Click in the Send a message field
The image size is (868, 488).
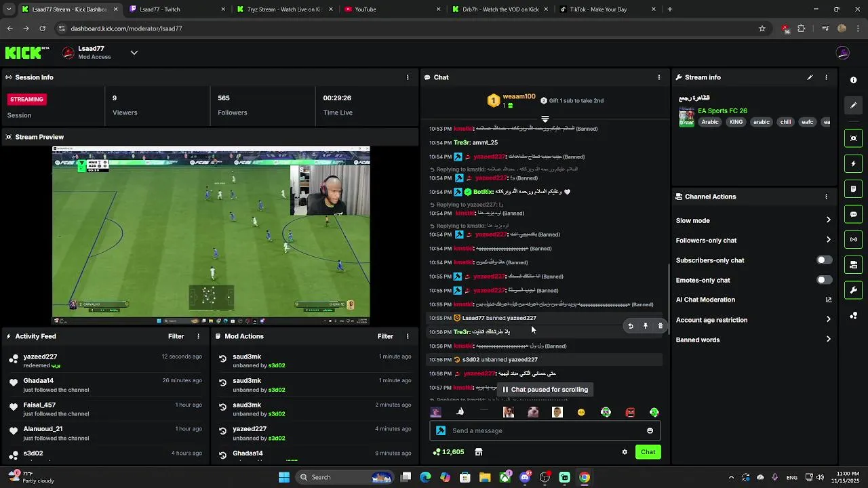tap(545, 430)
